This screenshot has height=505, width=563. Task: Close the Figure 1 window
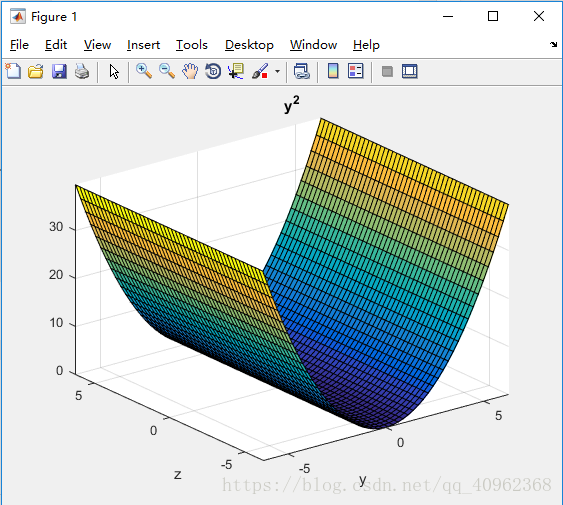539,16
